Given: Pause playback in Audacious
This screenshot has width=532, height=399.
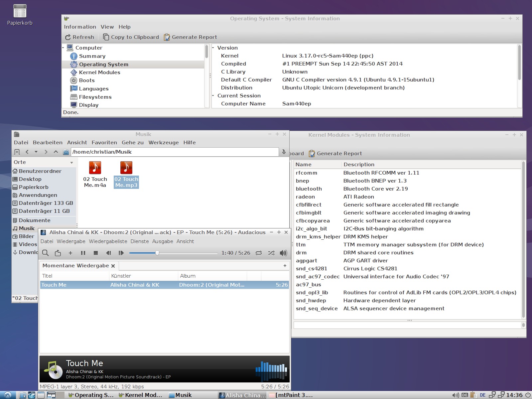Looking at the screenshot, I should click(x=83, y=253).
